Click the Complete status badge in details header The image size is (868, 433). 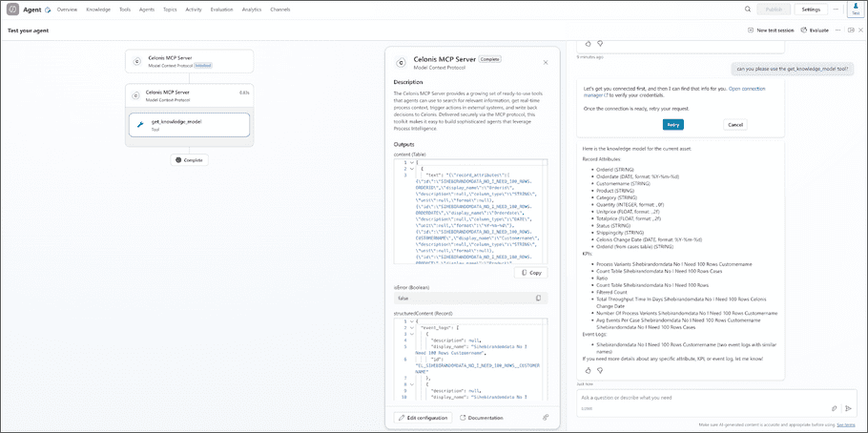(489, 59)
